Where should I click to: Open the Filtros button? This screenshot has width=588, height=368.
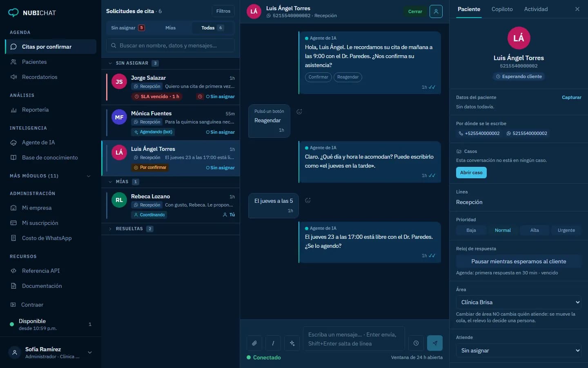point(223,11)
